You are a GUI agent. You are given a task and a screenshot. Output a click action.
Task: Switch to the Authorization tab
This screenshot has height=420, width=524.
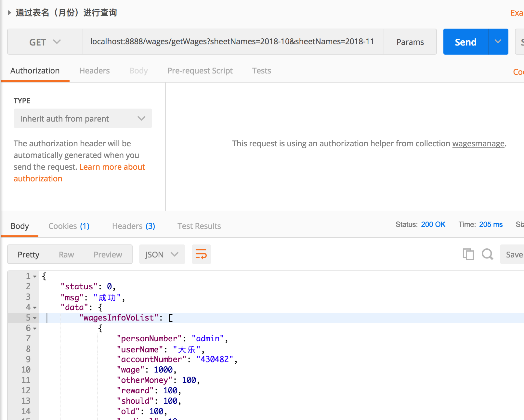click(x=35, y=71)
